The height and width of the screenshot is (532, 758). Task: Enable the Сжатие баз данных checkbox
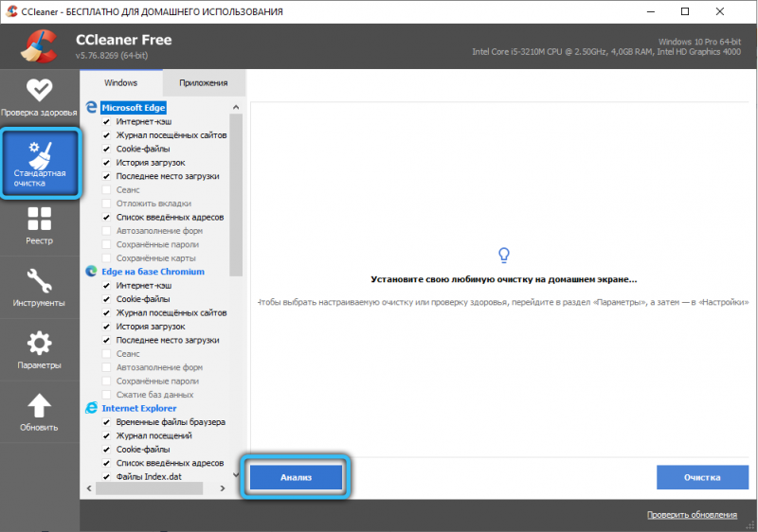106,395
